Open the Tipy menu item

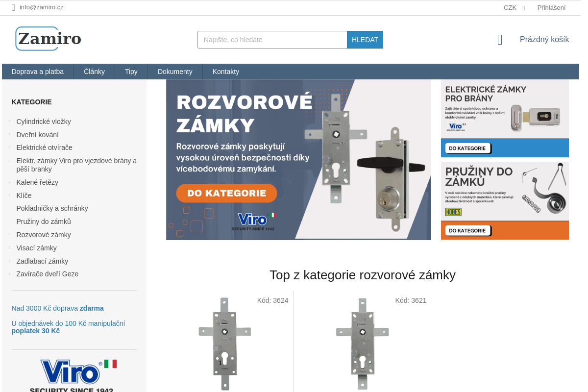click(x=131, y=72)
